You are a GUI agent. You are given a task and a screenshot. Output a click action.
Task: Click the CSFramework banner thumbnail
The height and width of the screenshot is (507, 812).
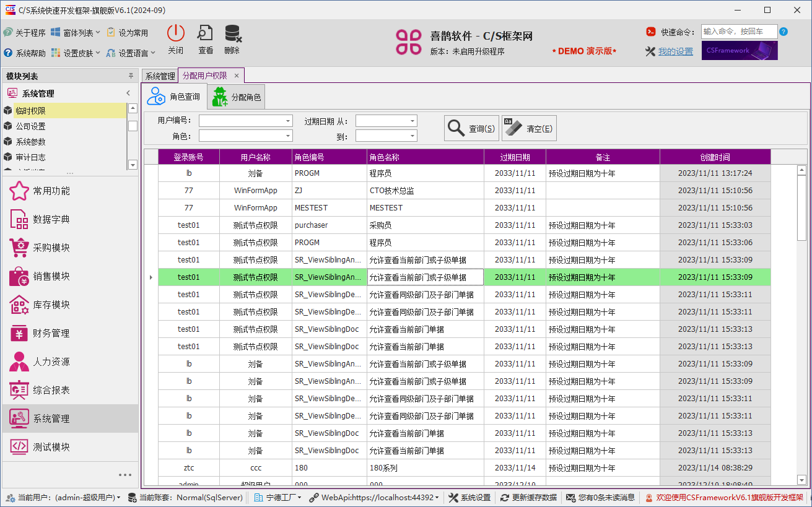(x=740, y=51)
